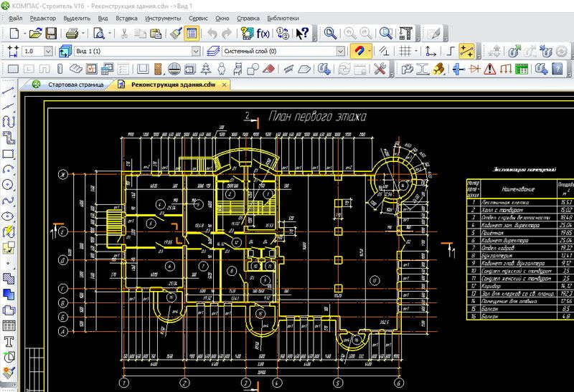
Task: Open the green spreadsheet table icon
Action: 522,68
